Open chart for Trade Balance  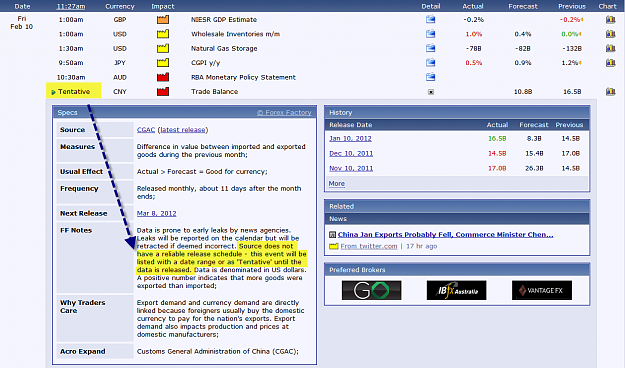click(x=610, y=91)
